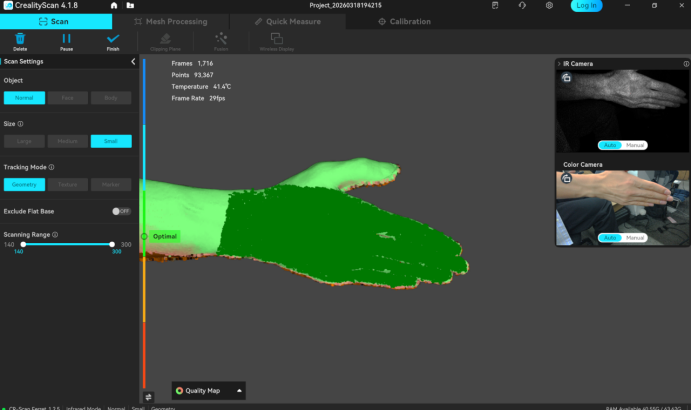Click the swap icon below distance bar
Viewport: 692px width, 410px height.
click(148, 397)
